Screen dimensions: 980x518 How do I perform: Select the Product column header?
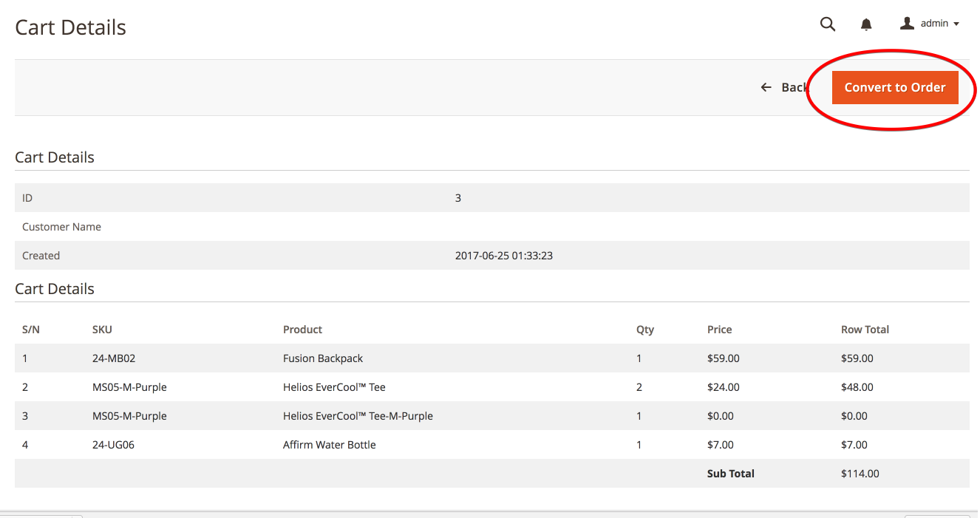(x=302, y=330)
